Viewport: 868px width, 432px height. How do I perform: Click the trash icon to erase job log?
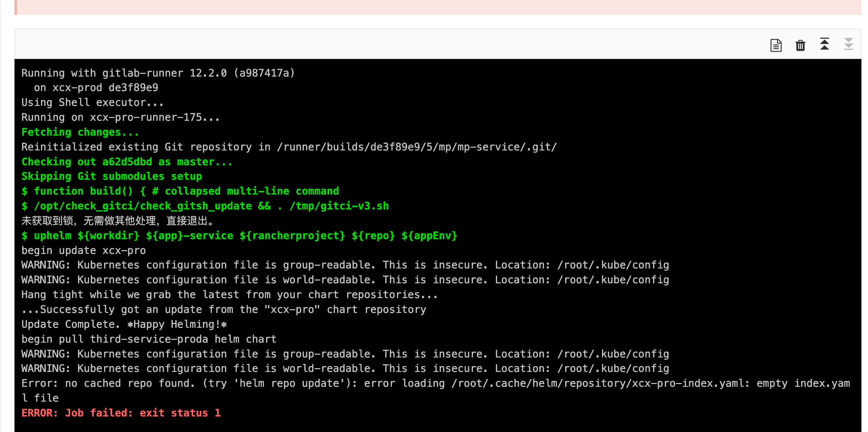click(x=800, y=45)
